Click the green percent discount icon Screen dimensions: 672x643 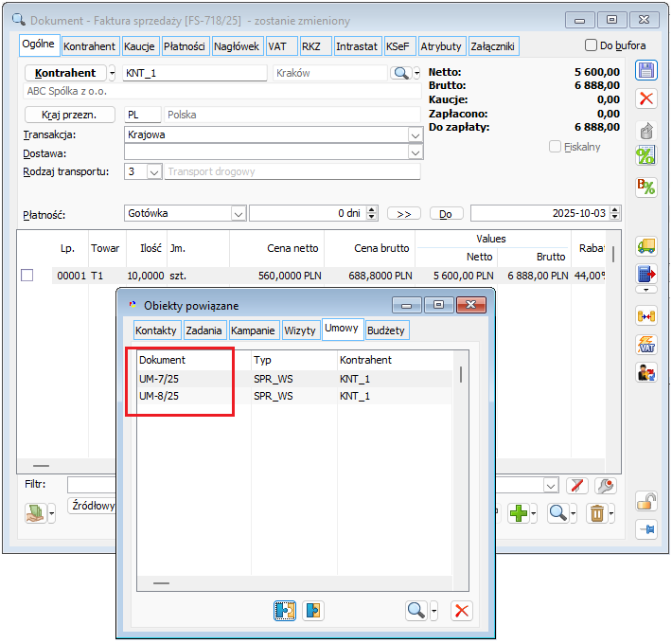click(647, 156)
